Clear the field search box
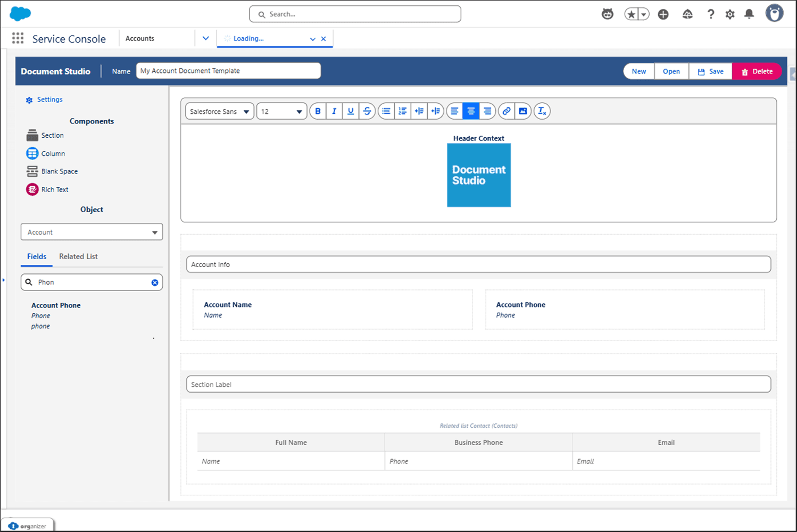This screenshot has width=797, height=532. (x=155, y=282)
